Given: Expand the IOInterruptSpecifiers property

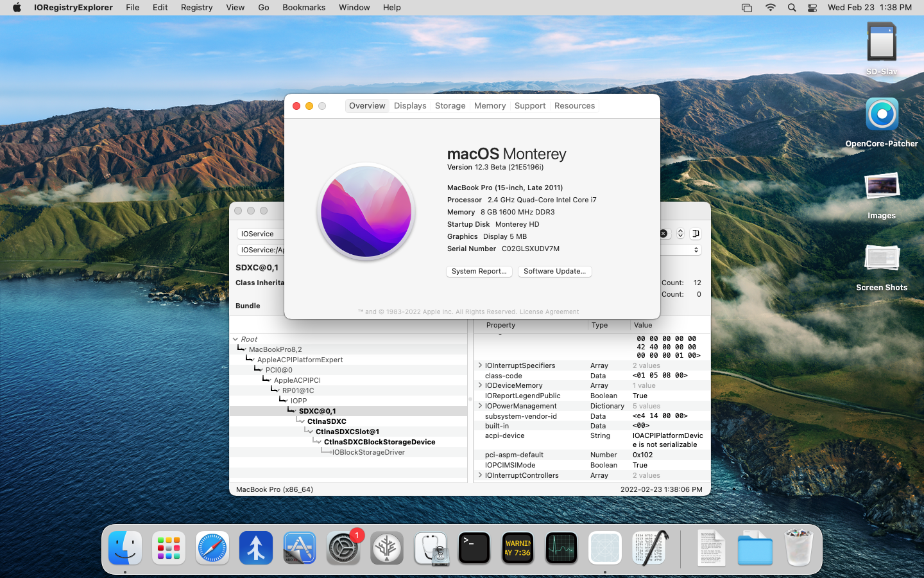Looking at the screenshot, I should tap(480, 365).
